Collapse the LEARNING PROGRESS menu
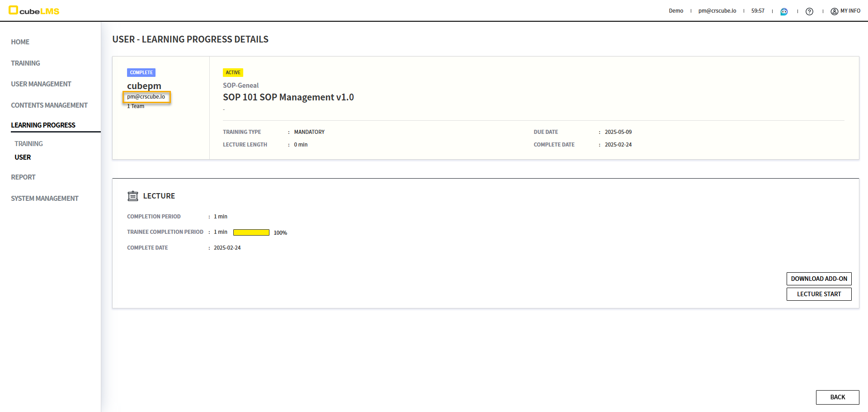This screenshot has height=412, width=868. [x=43, y=125]
